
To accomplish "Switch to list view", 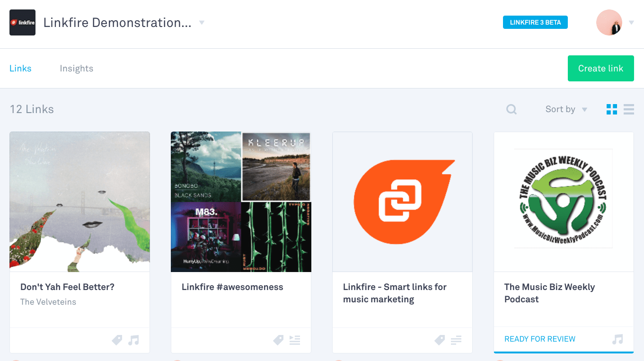I will 629,109.
